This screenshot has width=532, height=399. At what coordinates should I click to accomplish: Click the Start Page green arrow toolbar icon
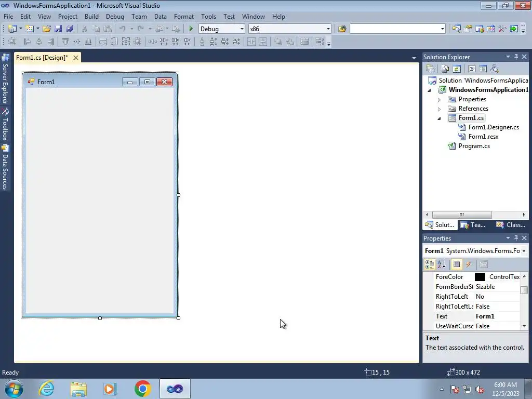click(x=514, y=29)
